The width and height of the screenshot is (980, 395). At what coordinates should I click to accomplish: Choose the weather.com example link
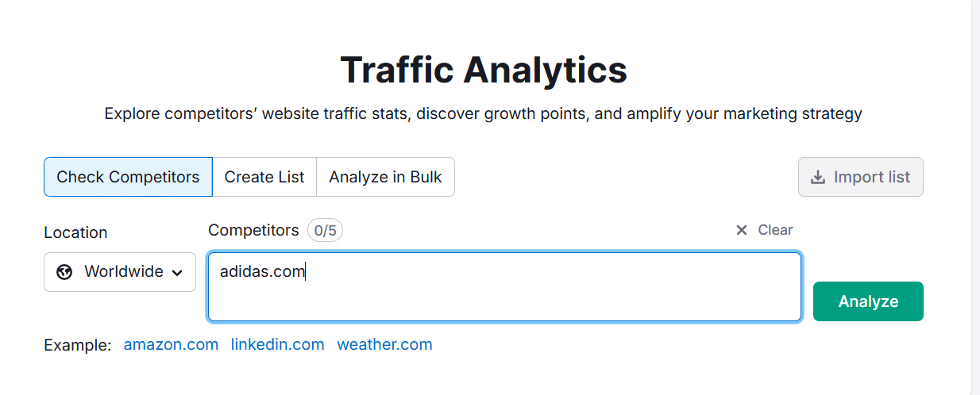(x=384, y=344)
